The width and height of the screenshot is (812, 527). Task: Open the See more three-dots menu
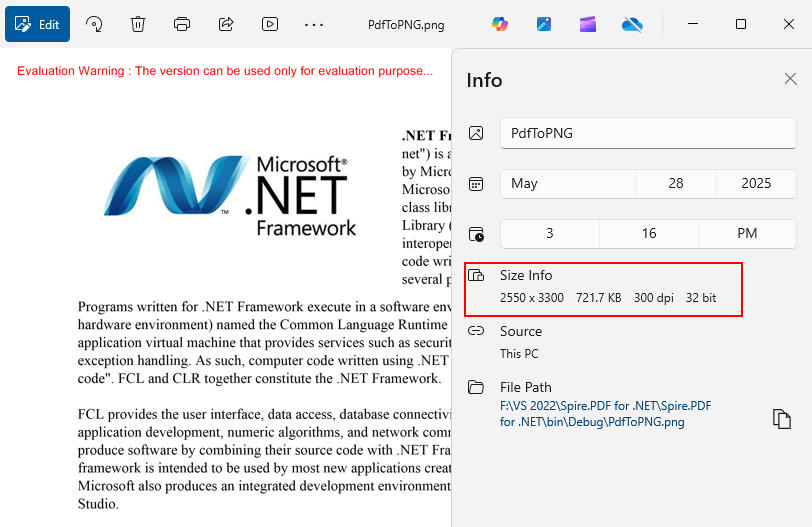(x=314, y=24)
